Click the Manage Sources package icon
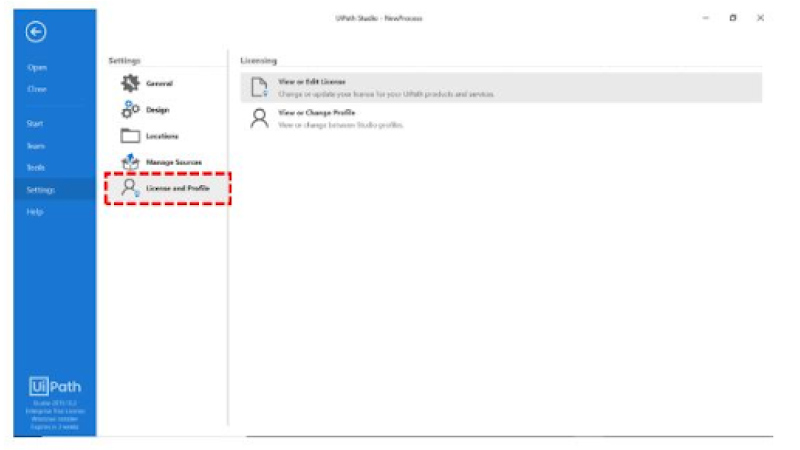 coord(130,162)
